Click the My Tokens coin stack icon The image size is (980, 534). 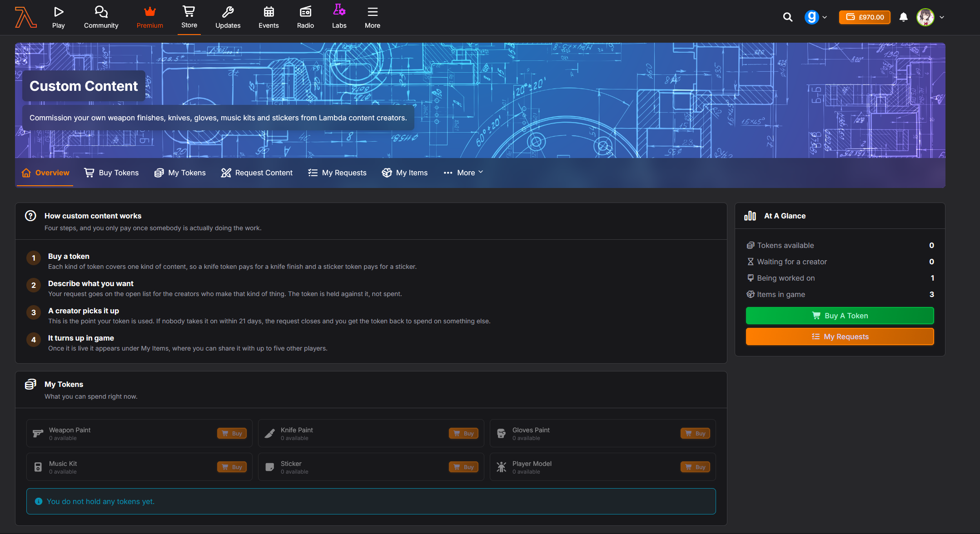tap(30, 384)
